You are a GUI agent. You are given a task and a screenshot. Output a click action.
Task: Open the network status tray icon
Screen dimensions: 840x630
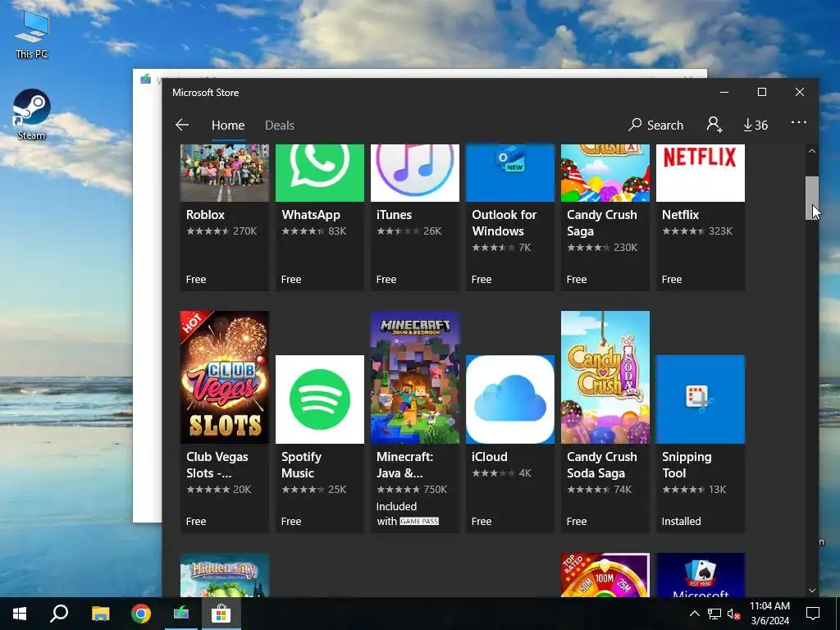(714, 614)
